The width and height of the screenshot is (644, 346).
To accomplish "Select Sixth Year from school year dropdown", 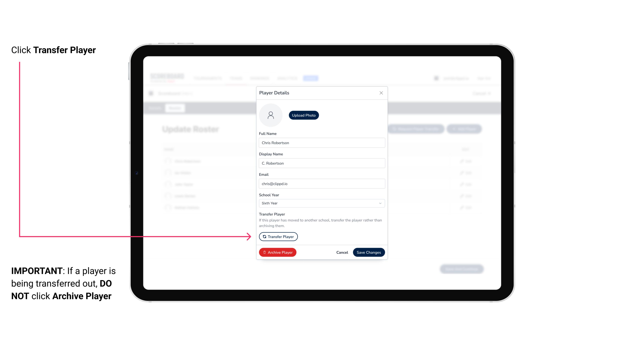I will point(321,203).
